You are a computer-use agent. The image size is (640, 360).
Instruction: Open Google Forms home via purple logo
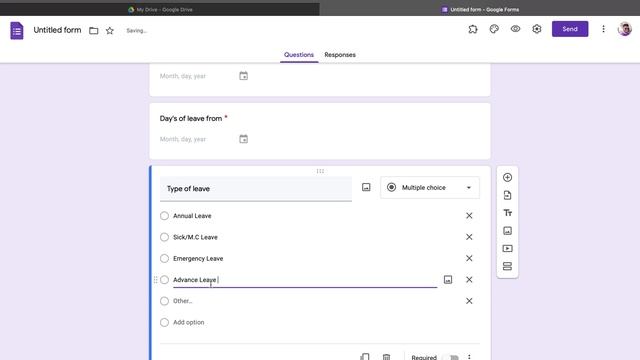[17, 31]
